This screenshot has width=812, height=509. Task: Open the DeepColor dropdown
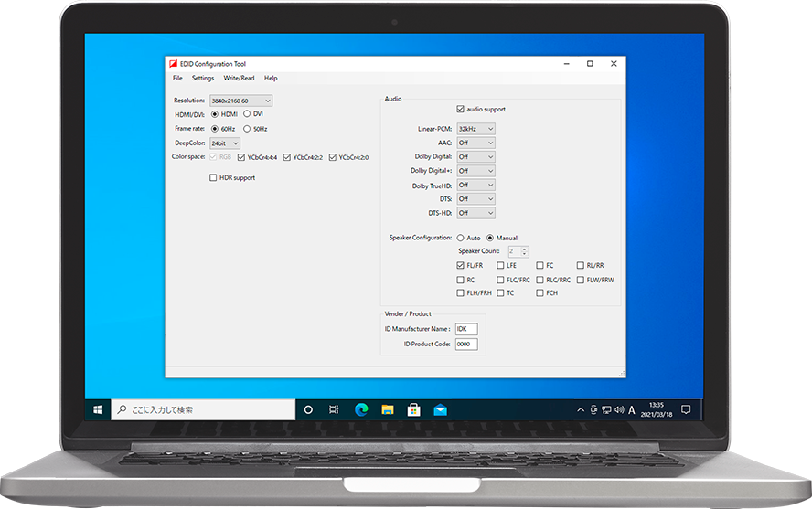click(x=225, y=143)
